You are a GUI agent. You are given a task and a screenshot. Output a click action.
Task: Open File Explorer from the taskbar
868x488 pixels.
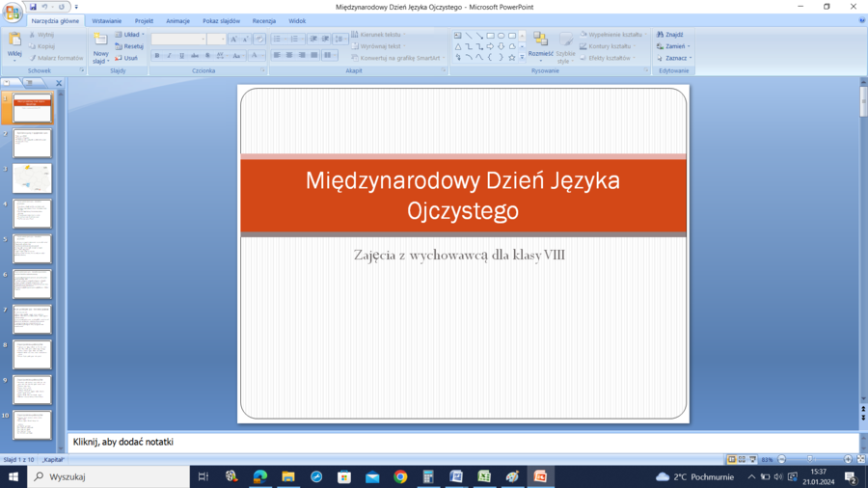pyautogui.click(x=287, y=476)
